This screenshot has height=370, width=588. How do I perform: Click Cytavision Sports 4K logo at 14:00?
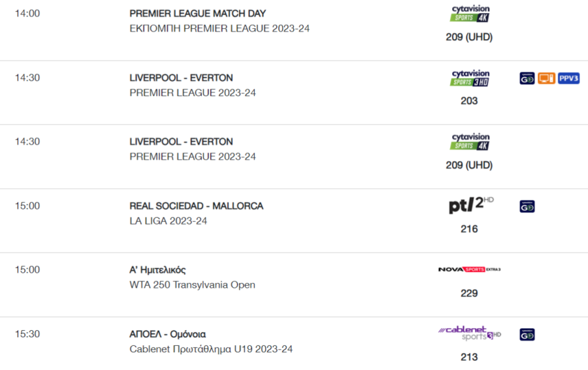[x=470, y=14]
